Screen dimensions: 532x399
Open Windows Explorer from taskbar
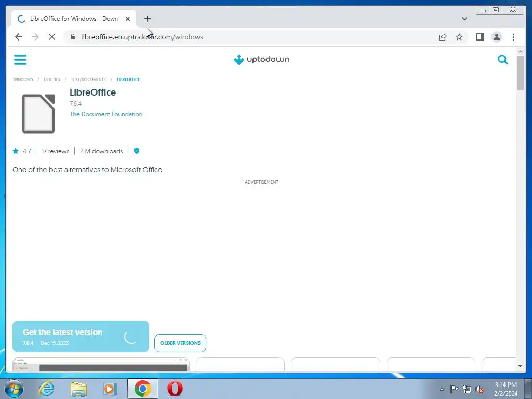(78, 389)
